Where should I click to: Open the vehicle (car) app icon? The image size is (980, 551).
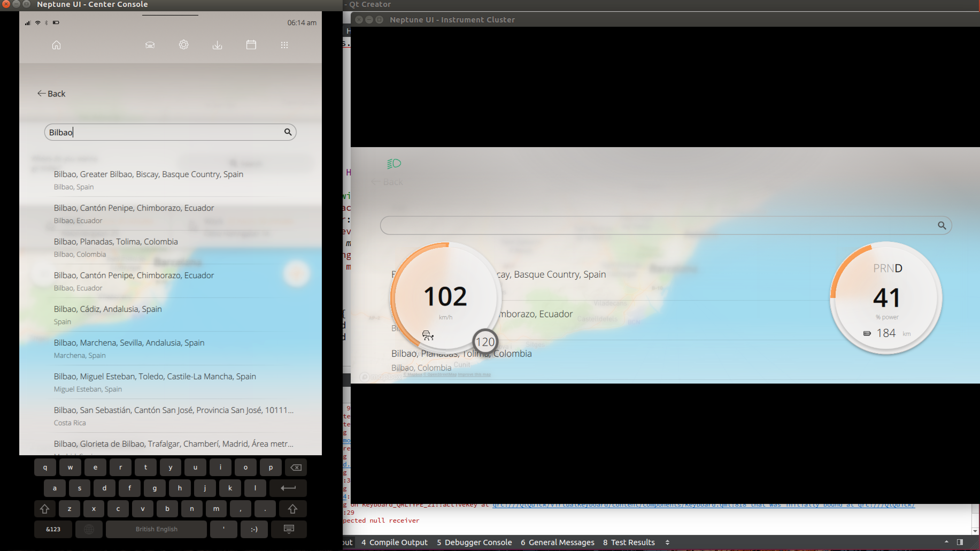click(x=150, y=45)
